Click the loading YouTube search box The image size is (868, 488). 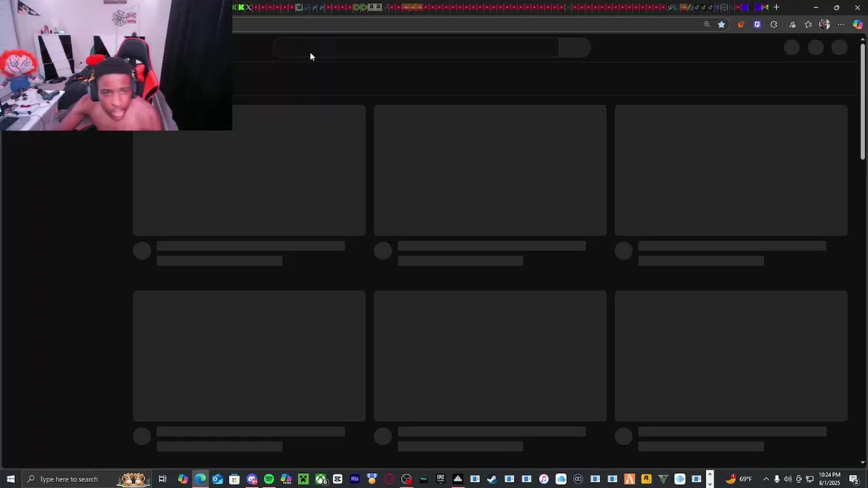coord(416,47)
